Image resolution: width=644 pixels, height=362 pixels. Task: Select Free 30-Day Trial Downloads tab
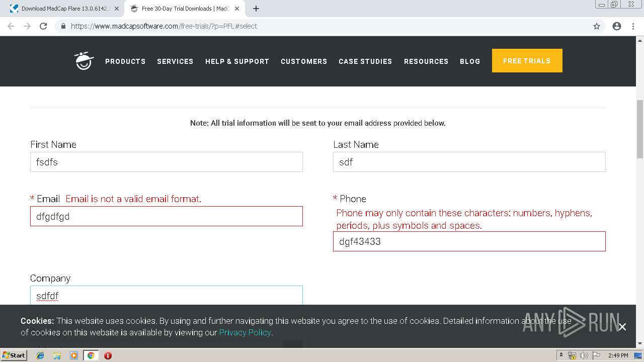[x=184, y=9]
